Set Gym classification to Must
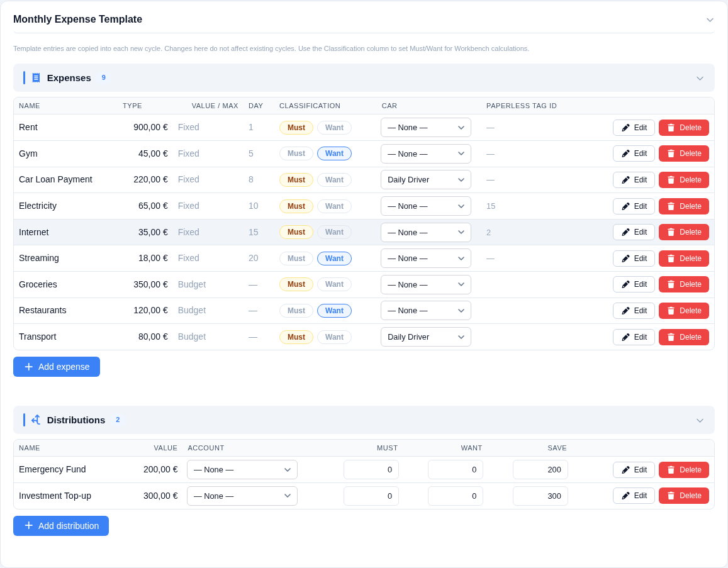 [x=296, y=153]
